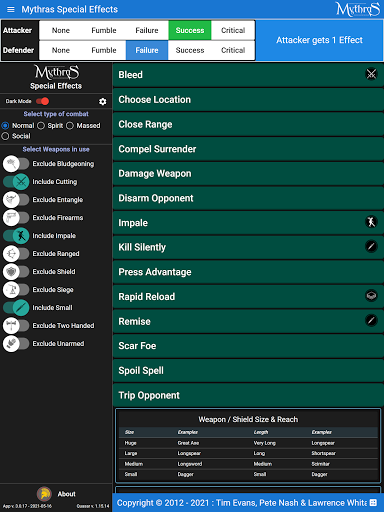This screenshot has width=384, height=512.
Task: Toggle Include Cutting weapon switch
Action: [x=16, y=182]
